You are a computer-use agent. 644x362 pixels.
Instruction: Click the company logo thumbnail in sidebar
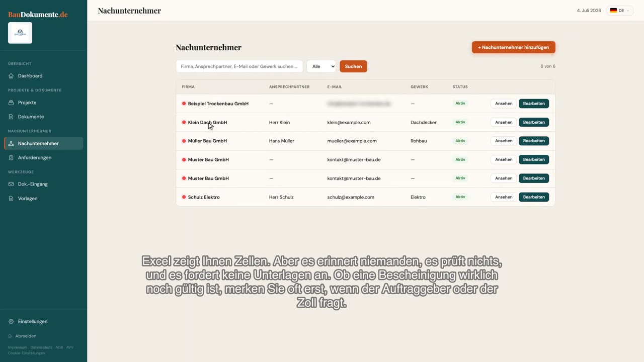click(20, 33)
